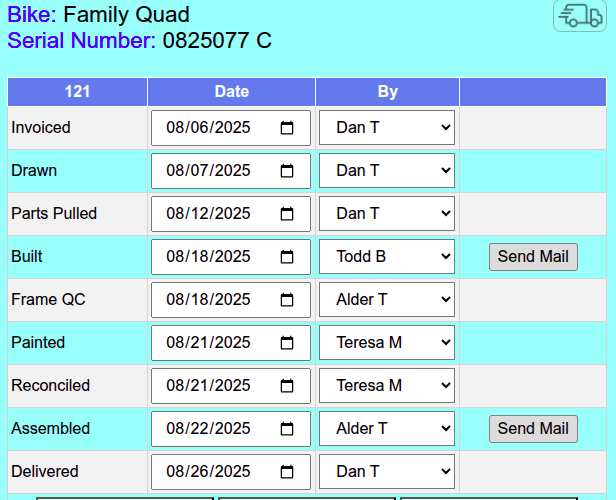Viewport: 616px width, 500px height.
Task: Open calendar picker for Parts Pulled date
Action: click(x=287, y=214)
